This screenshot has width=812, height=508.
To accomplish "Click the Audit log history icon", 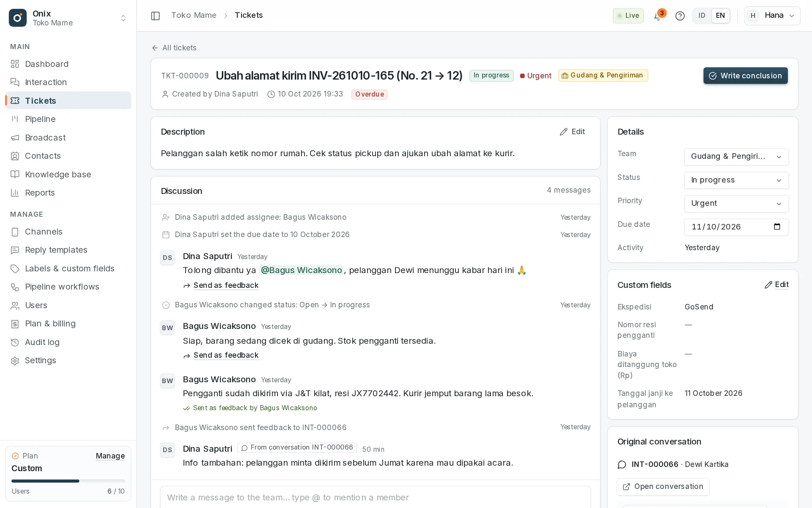I will [15, 342].
